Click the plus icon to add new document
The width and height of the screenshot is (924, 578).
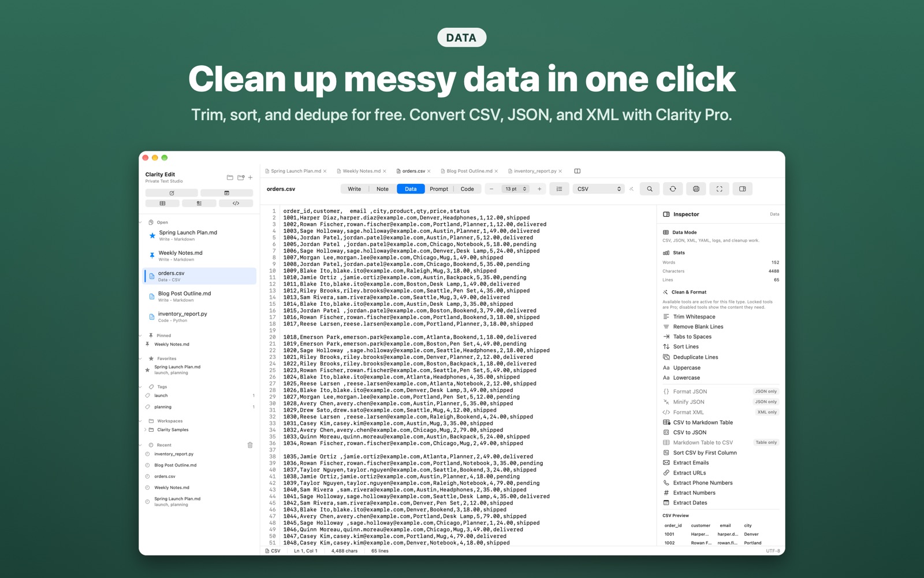[250, 177]
